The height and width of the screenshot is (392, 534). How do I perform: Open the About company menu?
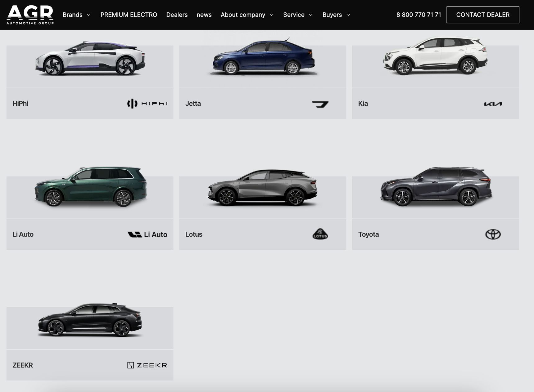pos(243,15)
